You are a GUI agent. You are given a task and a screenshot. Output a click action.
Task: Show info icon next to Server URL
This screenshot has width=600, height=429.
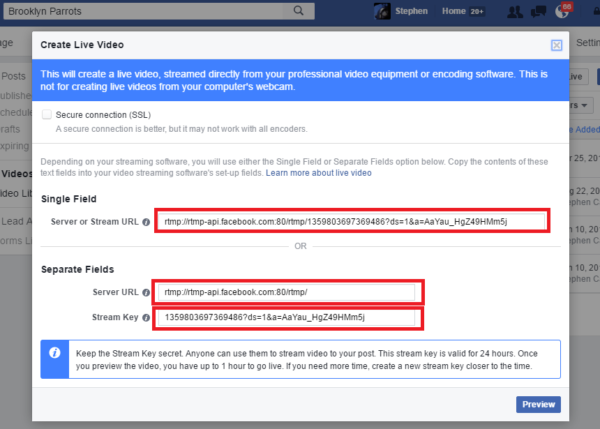(x=146, y=292)
